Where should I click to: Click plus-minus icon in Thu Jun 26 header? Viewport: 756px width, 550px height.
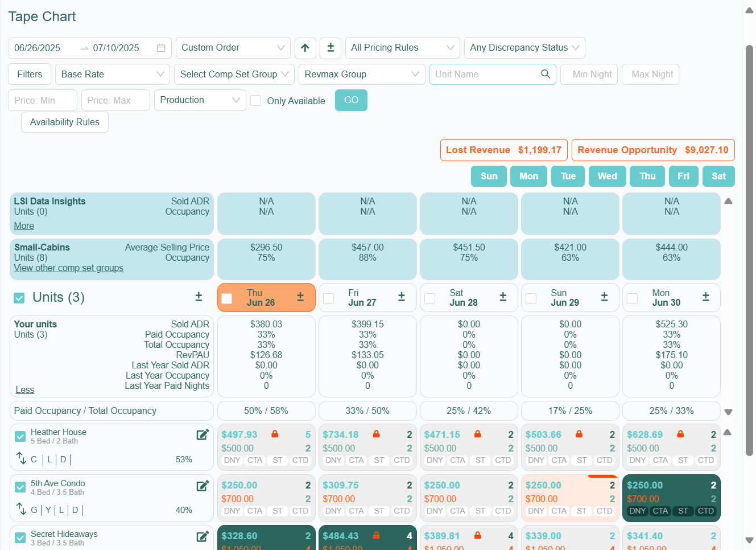pyautogui.click(x=300, y=297)
